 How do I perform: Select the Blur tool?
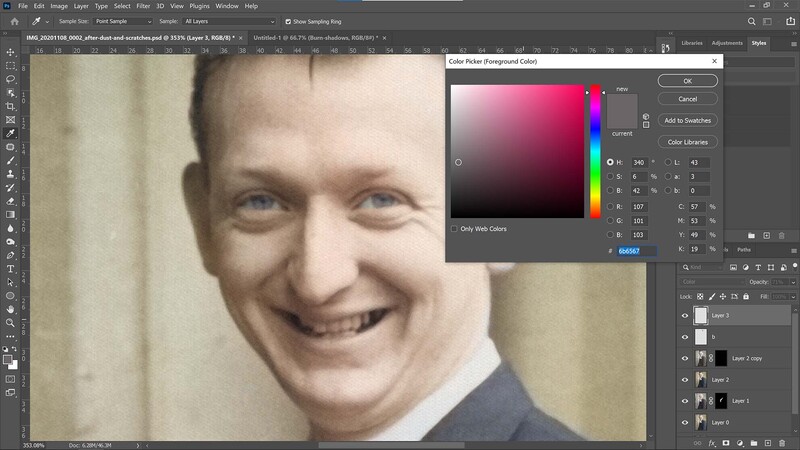(x=10, y=228)
